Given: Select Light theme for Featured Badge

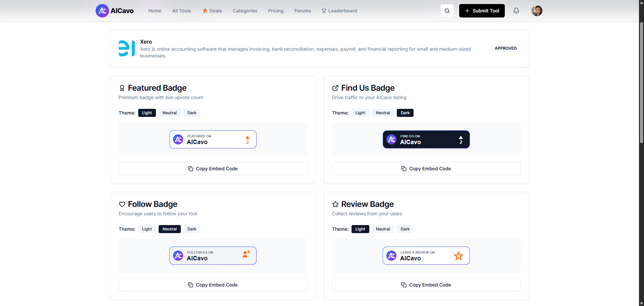Looking at the screenshot, I should [x=147, y=113].
